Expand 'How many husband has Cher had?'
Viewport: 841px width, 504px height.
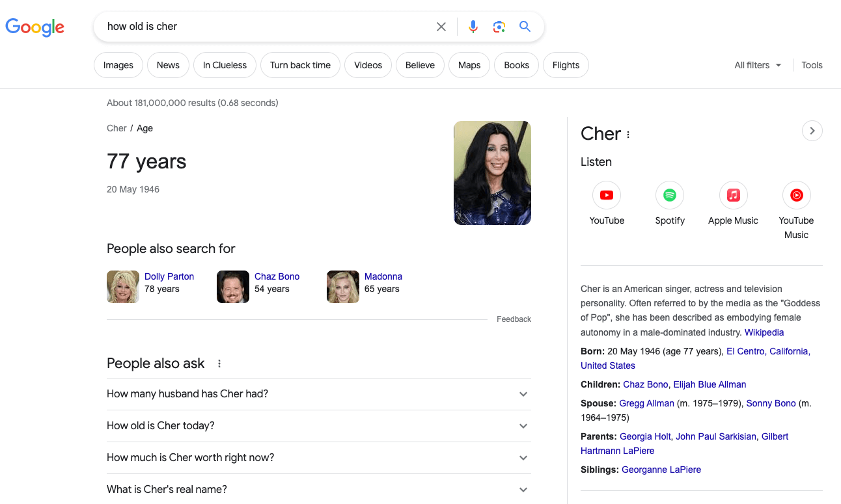tap(319, 394)
